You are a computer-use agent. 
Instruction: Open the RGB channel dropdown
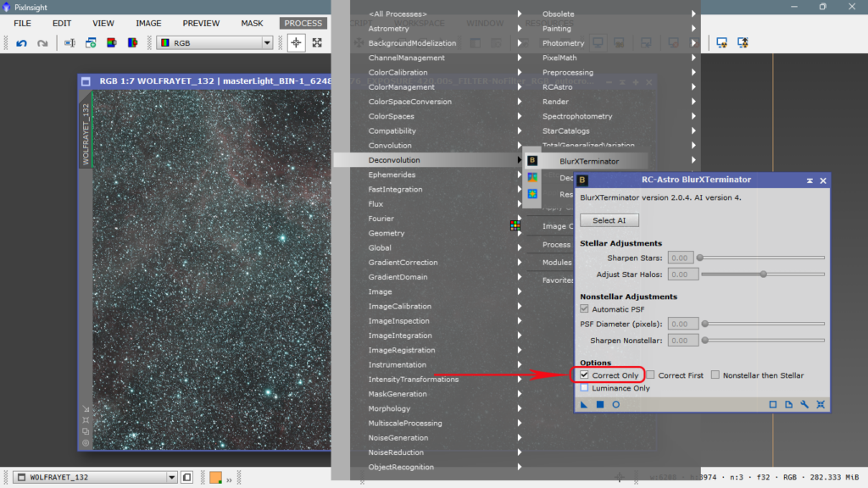pos(215,42)
